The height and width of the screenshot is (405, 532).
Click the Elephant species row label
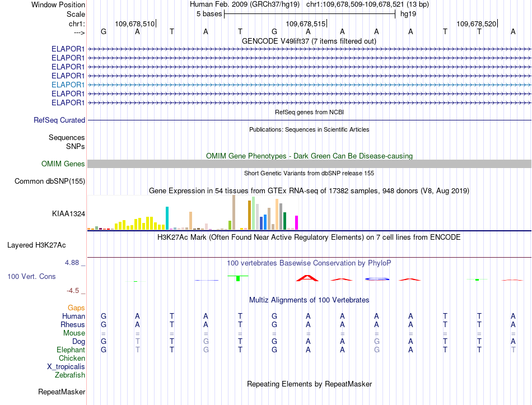click(x=71, y=350)
